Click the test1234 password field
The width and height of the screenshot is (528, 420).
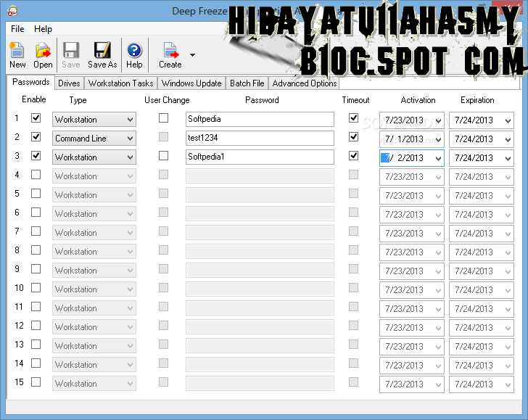pyautogui.click(x=260, y=138)
